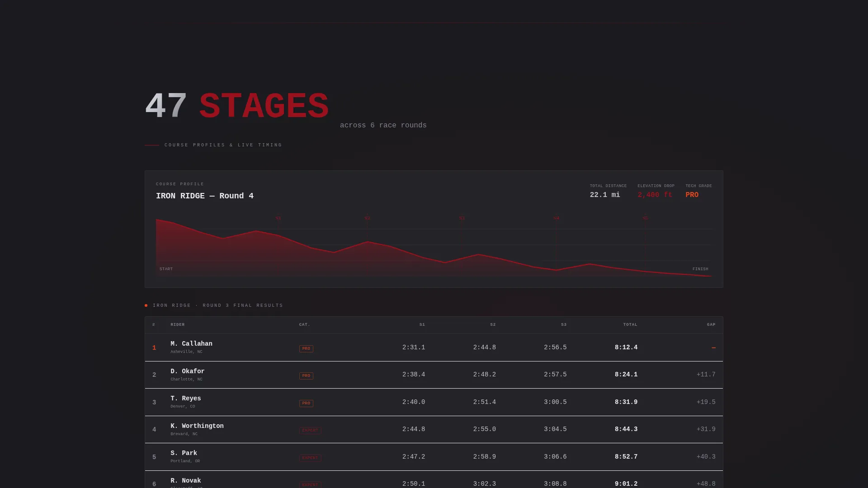This screenshot has height=488, width=868.
Task: Click the RIDER column header
Action: click(178, 324)
